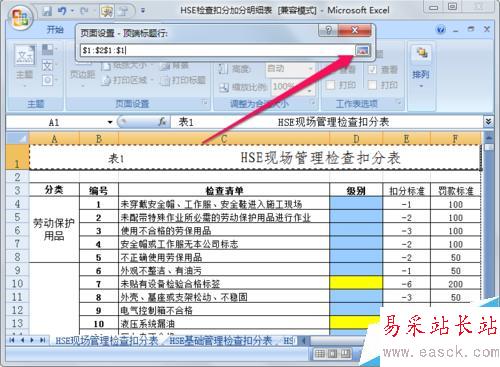The height and width of the screenshot is (367, 500).
Task: Open the 开始 ribbon tab
Action: point(55,30)
